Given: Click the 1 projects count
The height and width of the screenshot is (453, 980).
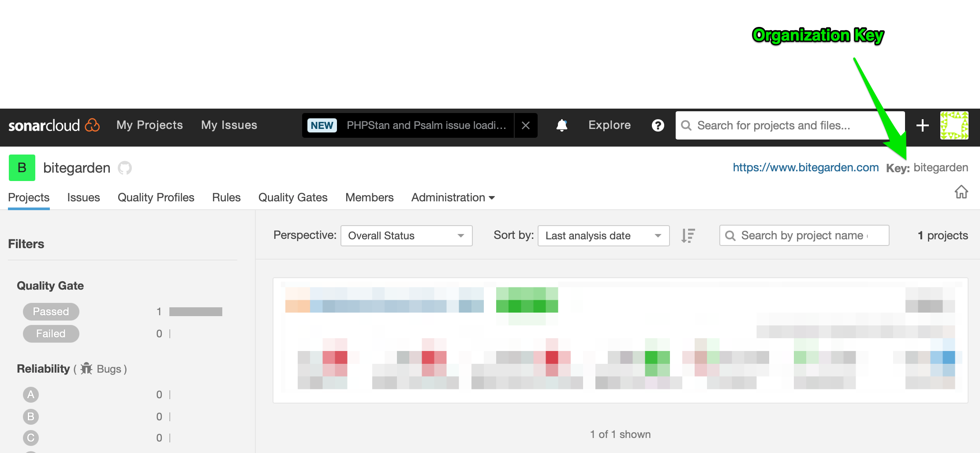Looking at the screenshot, I should pos(943,235).
